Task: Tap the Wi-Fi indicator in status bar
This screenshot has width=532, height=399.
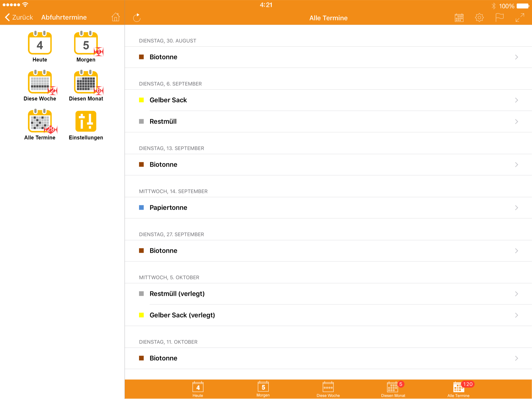Action: [25, 4]
